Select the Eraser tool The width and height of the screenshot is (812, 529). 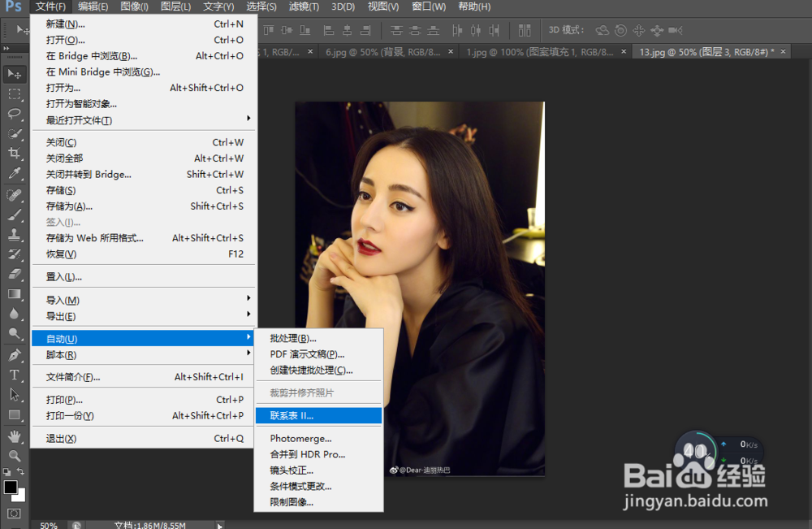point(15,273)
